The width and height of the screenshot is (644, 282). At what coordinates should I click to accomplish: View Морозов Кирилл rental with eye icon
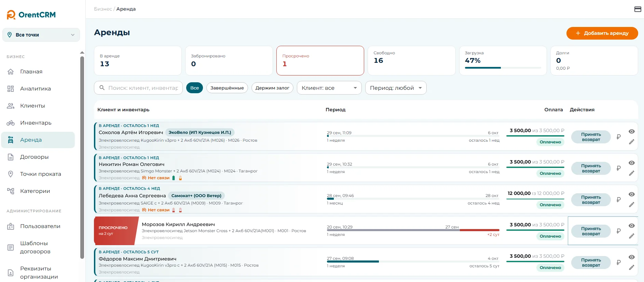pos(632,226)
